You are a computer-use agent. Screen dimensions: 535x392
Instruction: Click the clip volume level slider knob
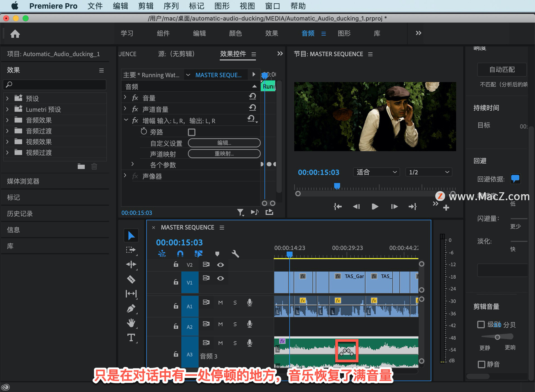click(x=497, y=337)
